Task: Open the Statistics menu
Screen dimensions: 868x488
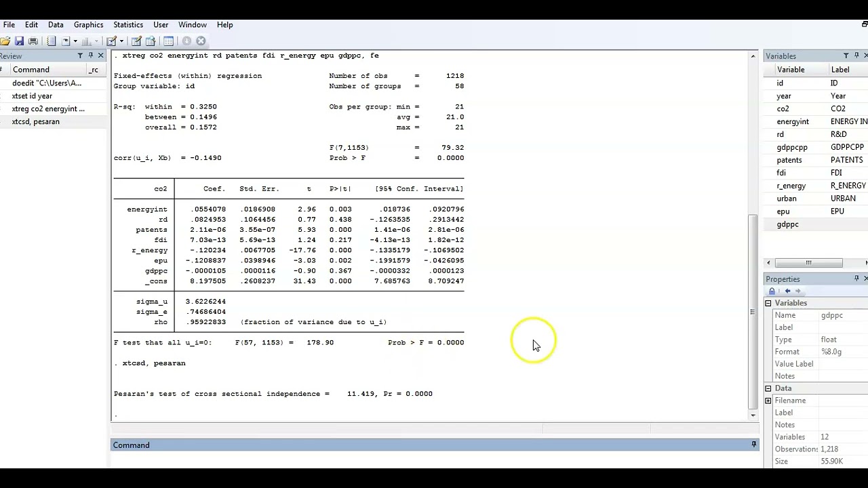Action: point(128,24)
